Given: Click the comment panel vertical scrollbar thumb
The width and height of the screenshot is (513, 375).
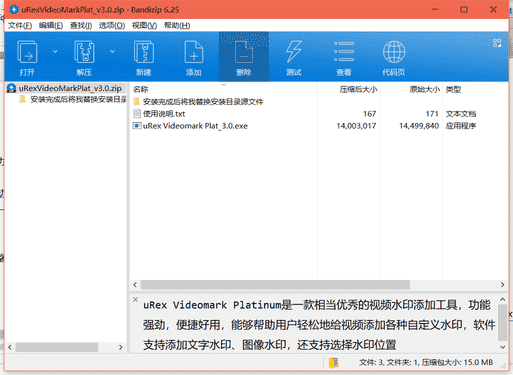Looking at the screenshot, I should (503, 322).
